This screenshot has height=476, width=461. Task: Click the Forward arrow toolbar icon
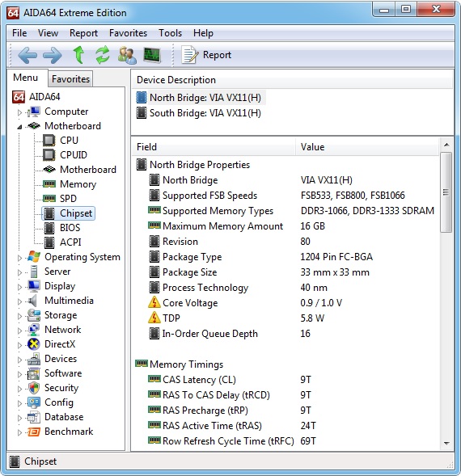pyautogui.click(x=53, y=55)
